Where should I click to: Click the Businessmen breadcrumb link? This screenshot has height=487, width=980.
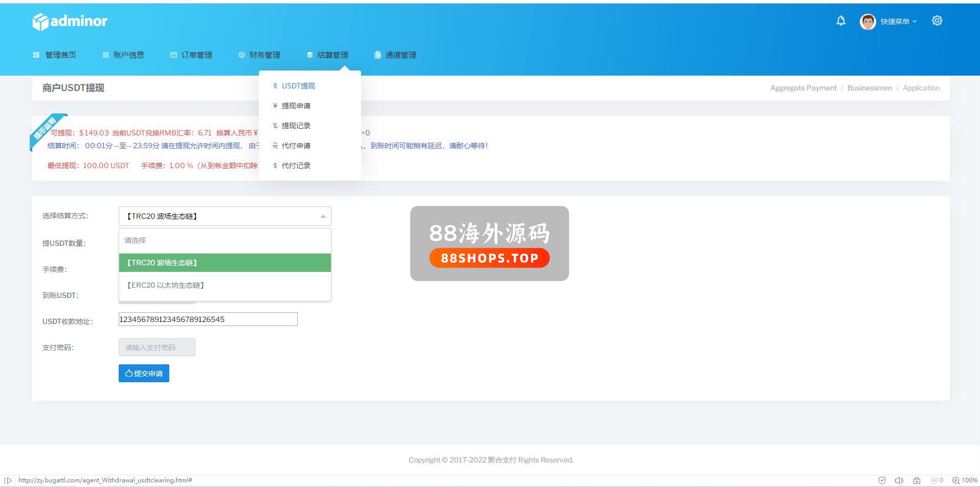click(869, 88)
